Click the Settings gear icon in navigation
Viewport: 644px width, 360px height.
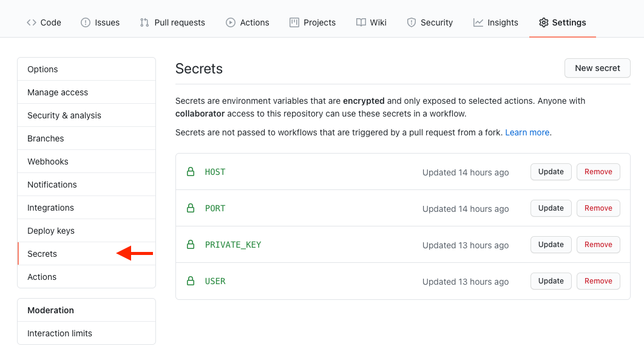[544, 22]
